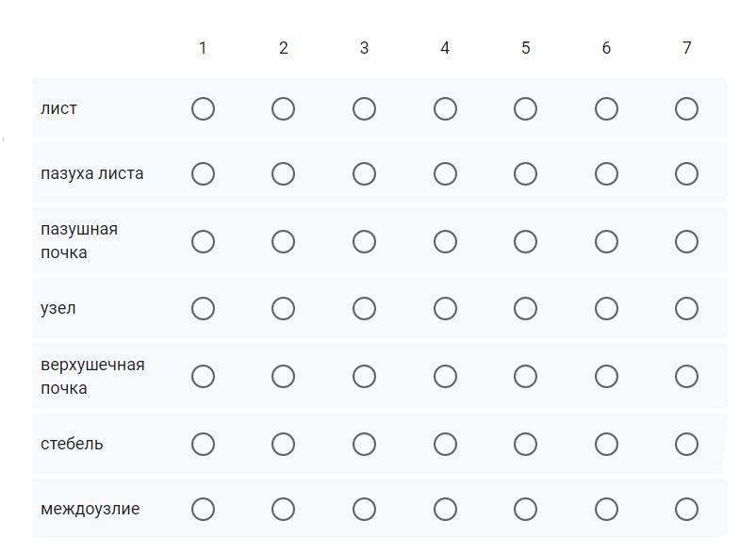Image resolution: width=756 pixels, height=553 pixels.
Task: Pick option 4 in междоузлие row
Action: coord(445,510)
